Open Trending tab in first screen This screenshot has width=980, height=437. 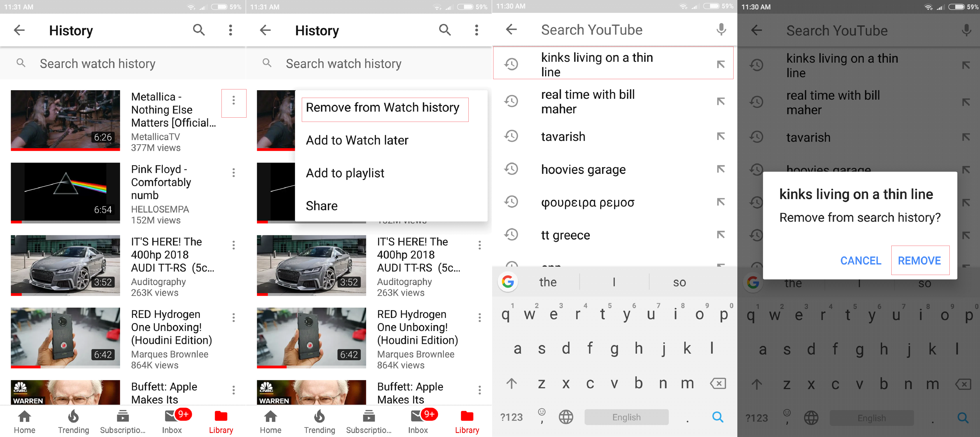pos(73,422)
